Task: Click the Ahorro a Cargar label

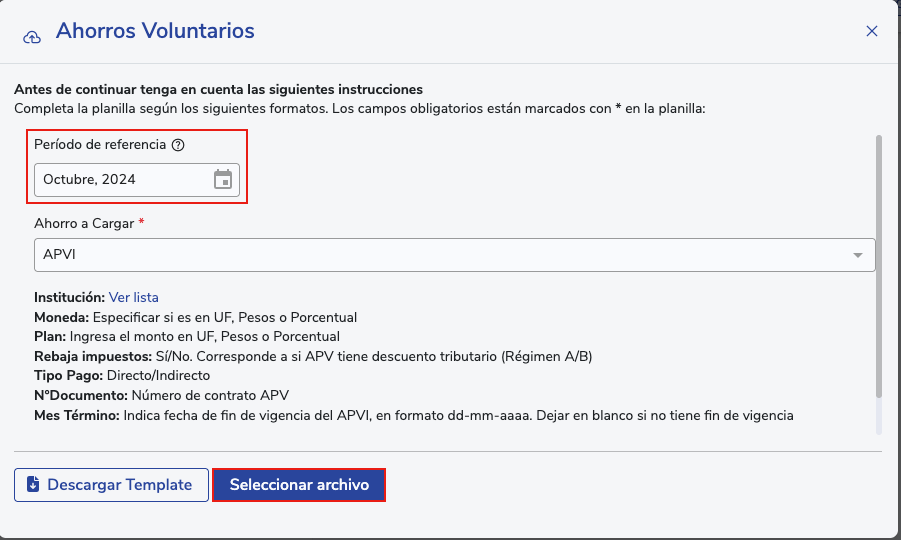Action: [84, 223]
